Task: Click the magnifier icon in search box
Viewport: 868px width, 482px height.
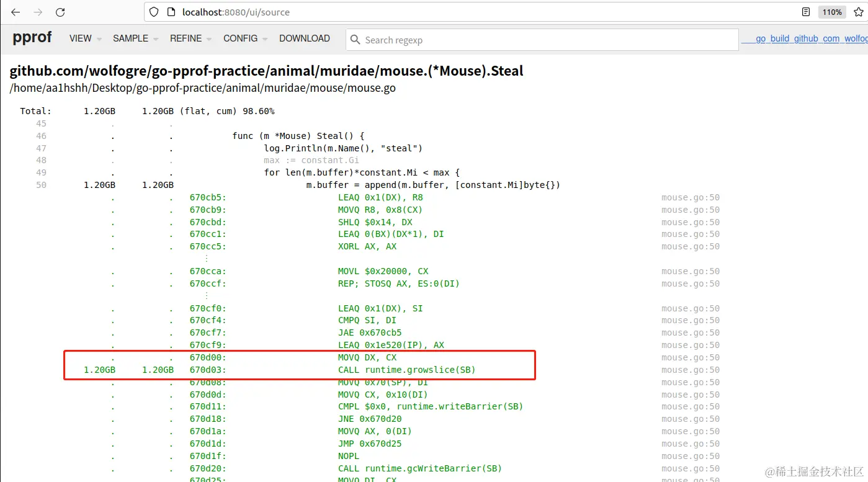Action: pyautogui.click(x=356, y=40)
